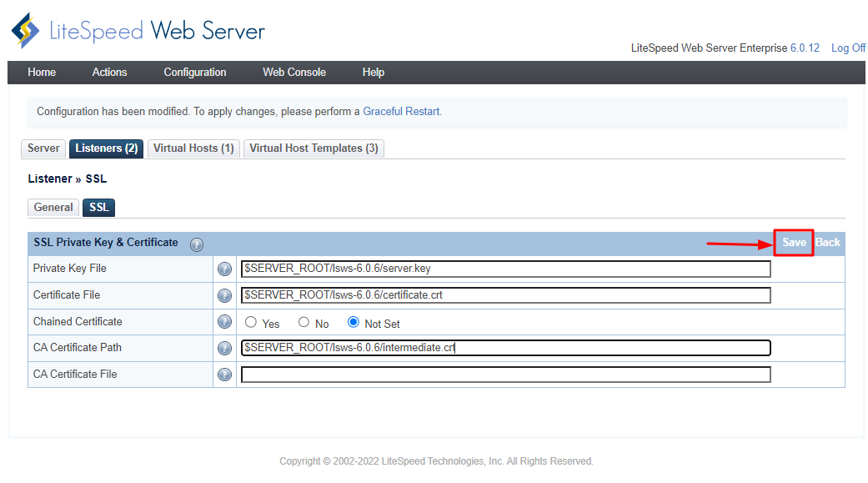Focus the CA Certificate Path input field
This screenshot has height=483, width=868.
coord(506,348)
